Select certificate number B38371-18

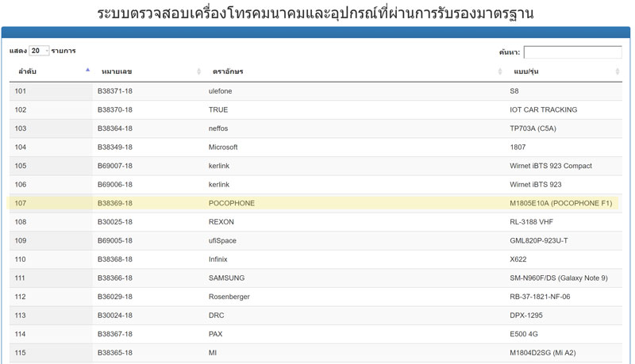(115, 91)
